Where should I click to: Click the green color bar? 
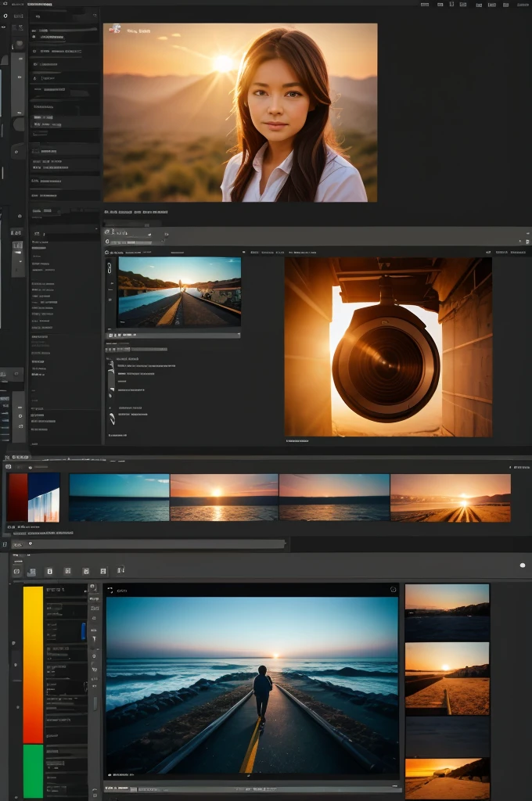click(x=33, y=771)
